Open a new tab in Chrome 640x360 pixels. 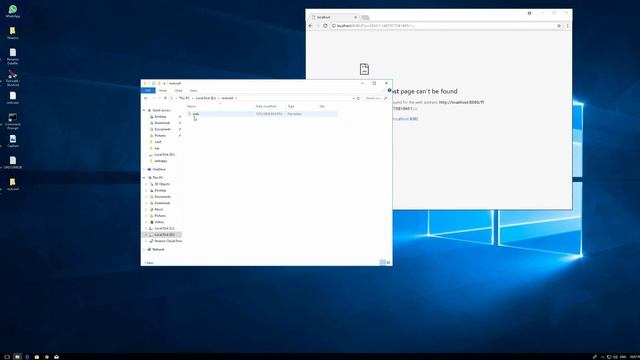[365, 17]
